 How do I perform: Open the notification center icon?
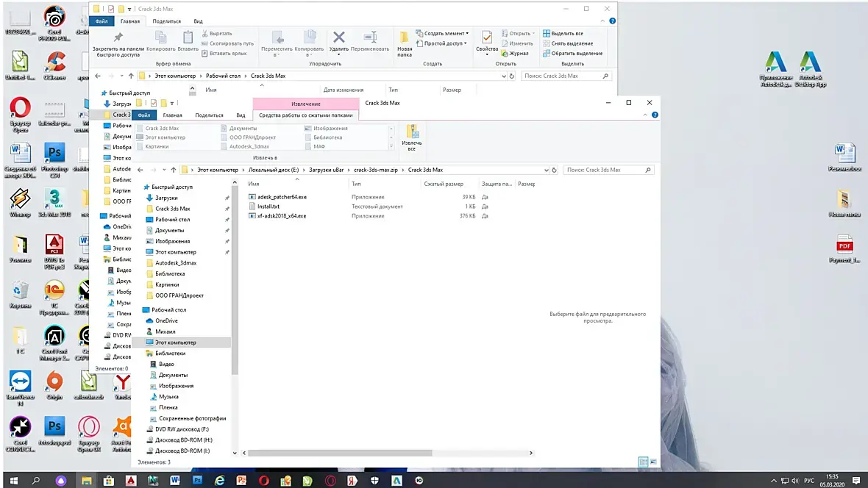click(856, 480)
